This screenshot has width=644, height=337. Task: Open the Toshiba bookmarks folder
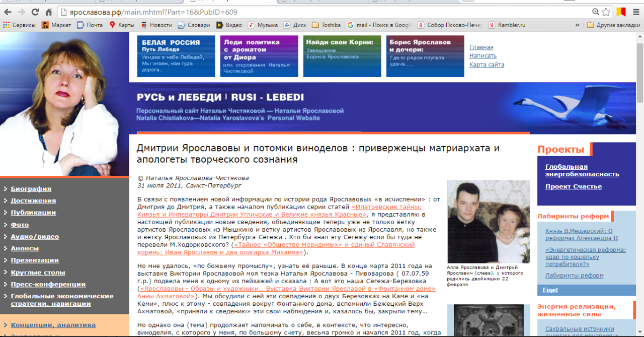point(327,25)
